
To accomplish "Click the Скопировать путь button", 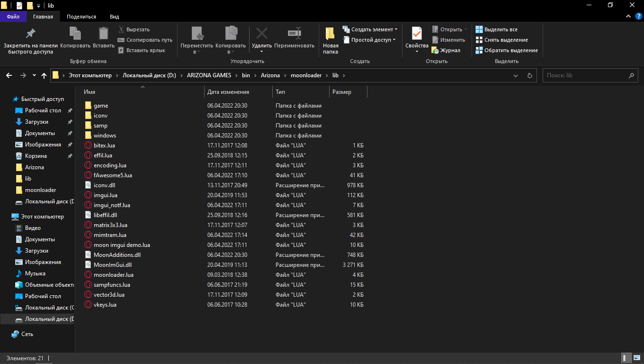I will [x=145, y=40].
